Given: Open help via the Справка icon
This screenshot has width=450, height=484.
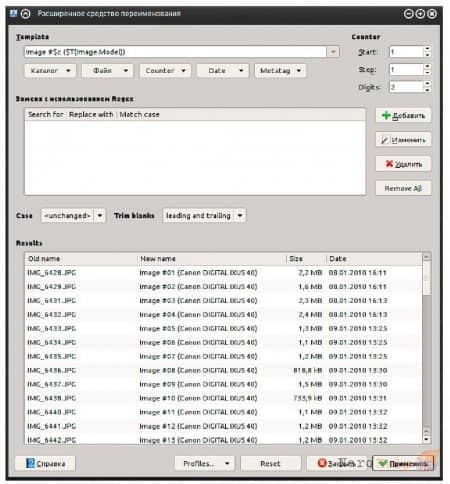Looking at the screenshot, I should tap(30, 463).
